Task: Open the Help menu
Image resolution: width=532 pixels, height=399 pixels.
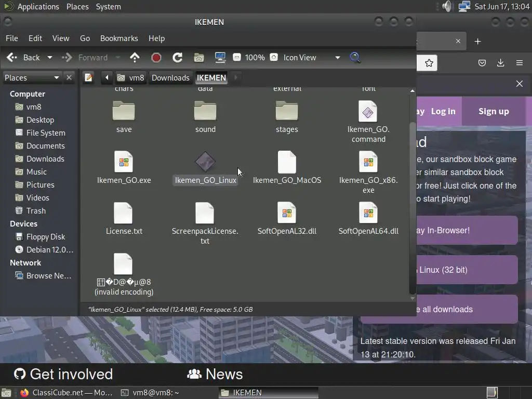Action: tap(157, 38)
